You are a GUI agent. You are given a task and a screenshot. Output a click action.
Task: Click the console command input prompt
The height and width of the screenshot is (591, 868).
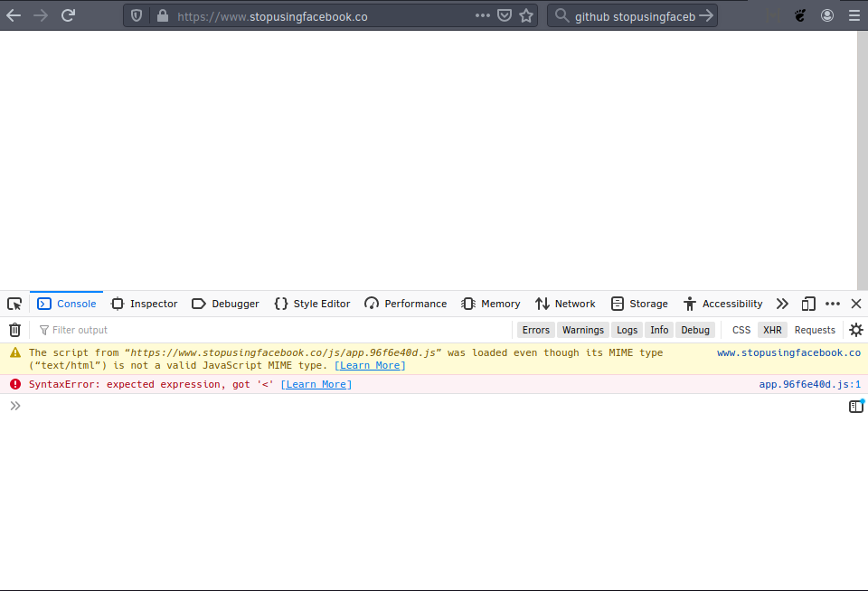[432, 406]
